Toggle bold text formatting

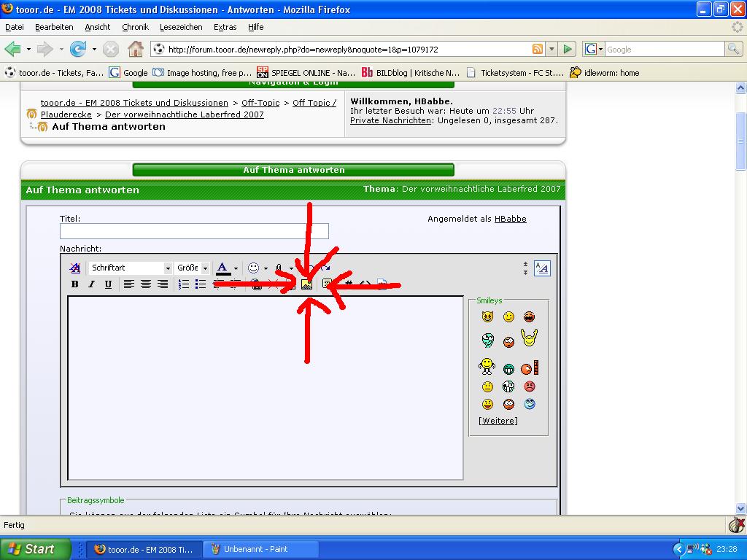(74, 284)
